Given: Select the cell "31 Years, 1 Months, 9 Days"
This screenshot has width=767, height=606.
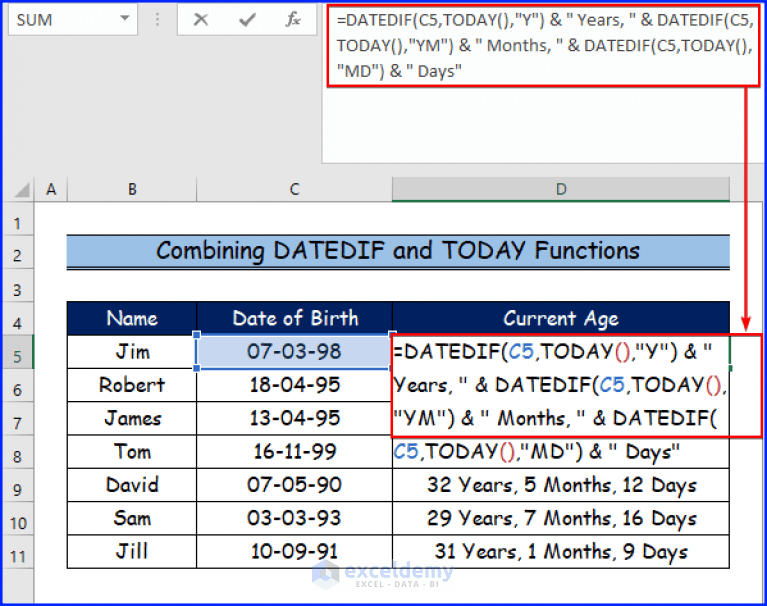Looking at the screenshot, I should pyautogui.click(x=561, y=551).
